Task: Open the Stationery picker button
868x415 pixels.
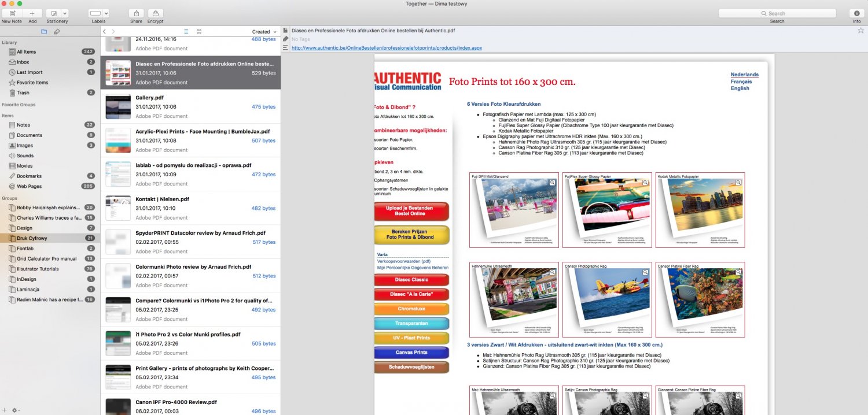Action: pos(53,13)
